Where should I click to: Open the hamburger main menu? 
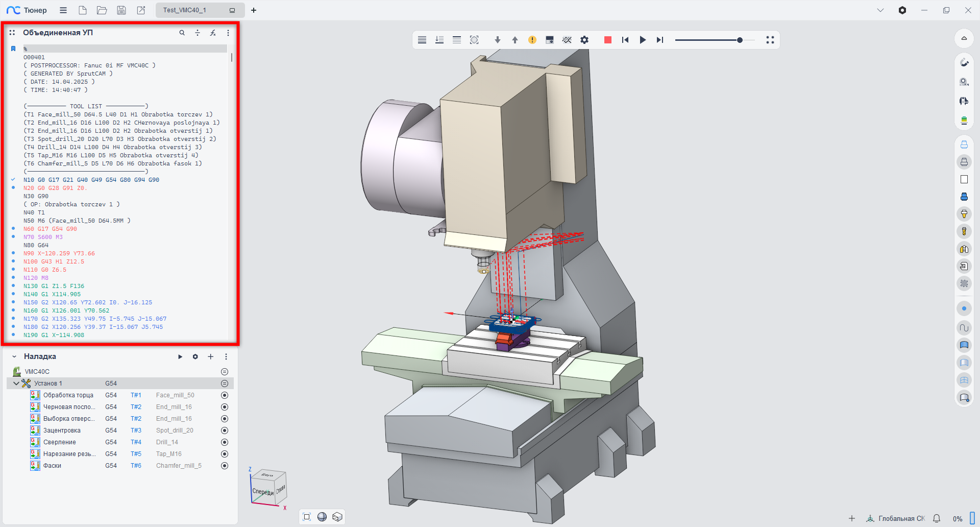pyautogui.click(x=63, y=10)
